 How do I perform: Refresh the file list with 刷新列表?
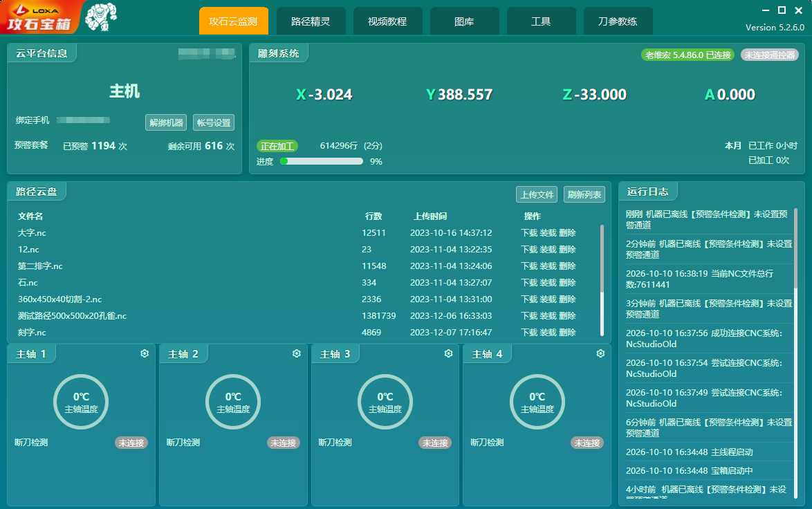[x=584, y=195]
